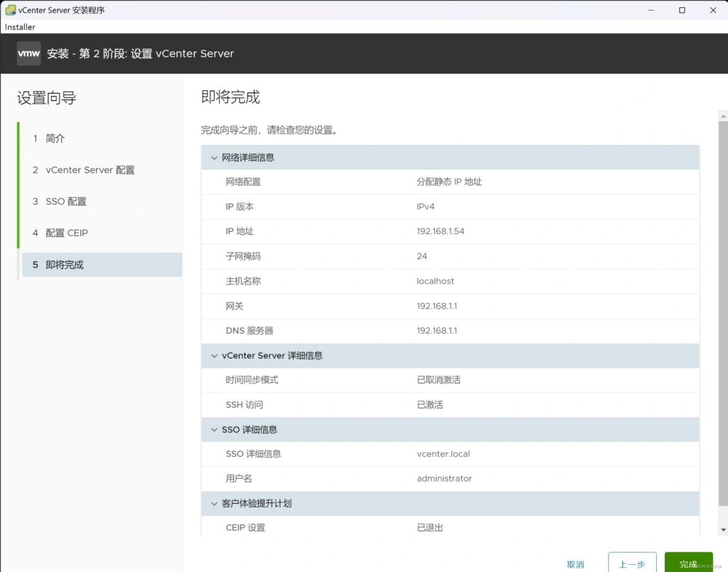
Task: Click the 即将完成 page heading
Action: pyautogui.click(x=230, y=97)
